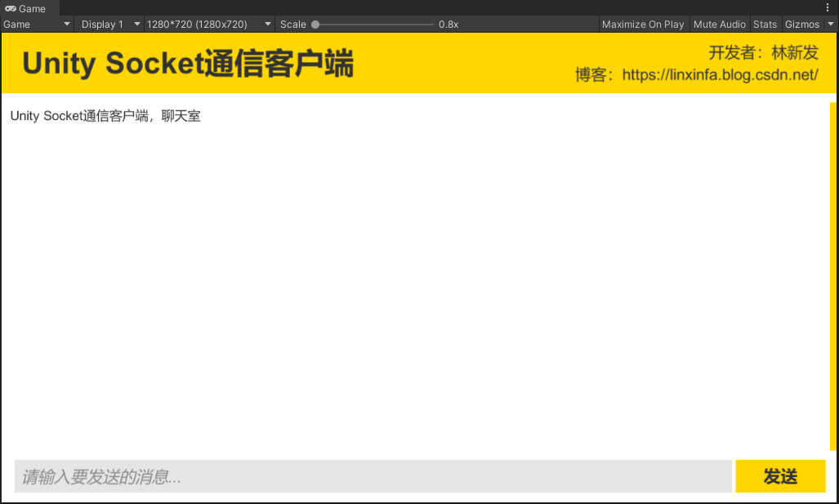Viewport: 839px width, 504px height.
Task: Click the 0.8x scale value
Action: point(449,24)
